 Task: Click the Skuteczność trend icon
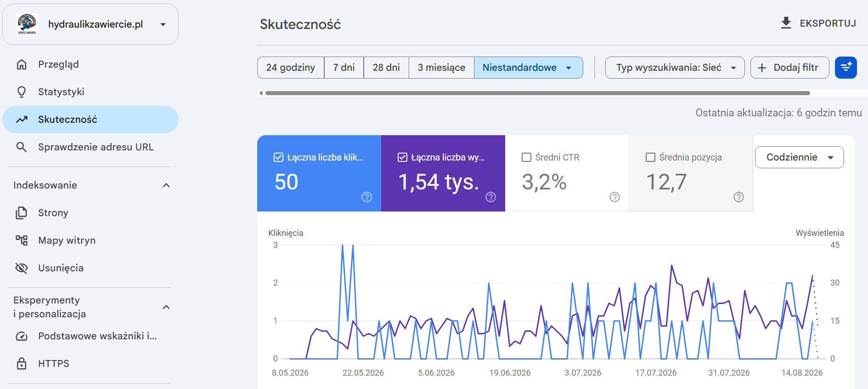click(x=22, y=120)
